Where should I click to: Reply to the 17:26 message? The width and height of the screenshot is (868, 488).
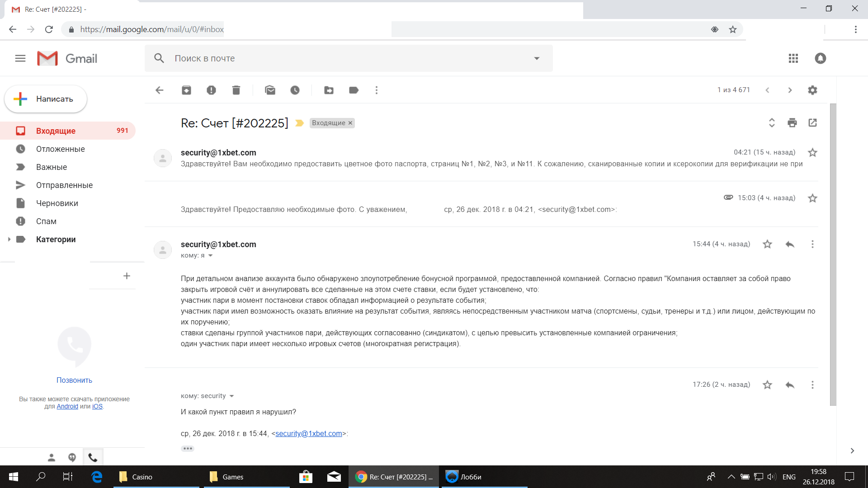[790, 385]
